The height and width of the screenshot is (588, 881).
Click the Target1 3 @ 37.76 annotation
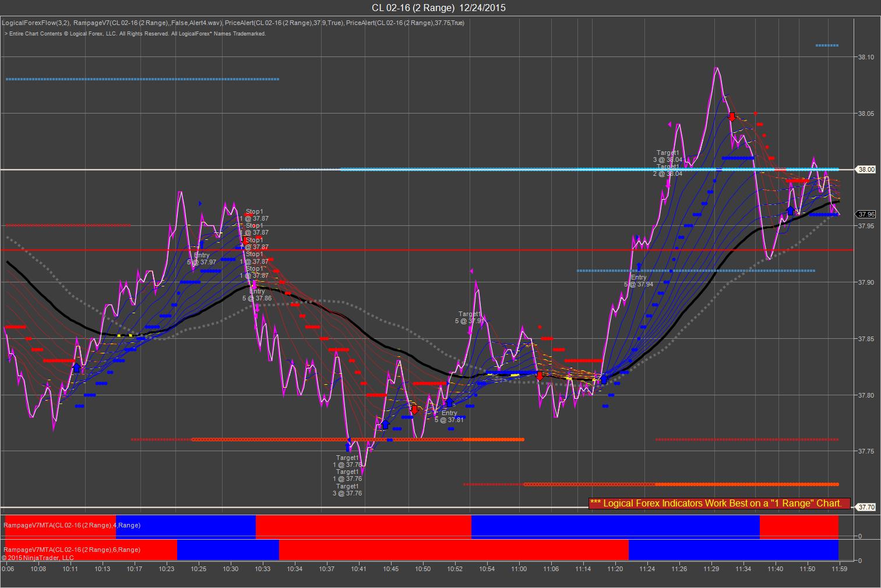347,490
